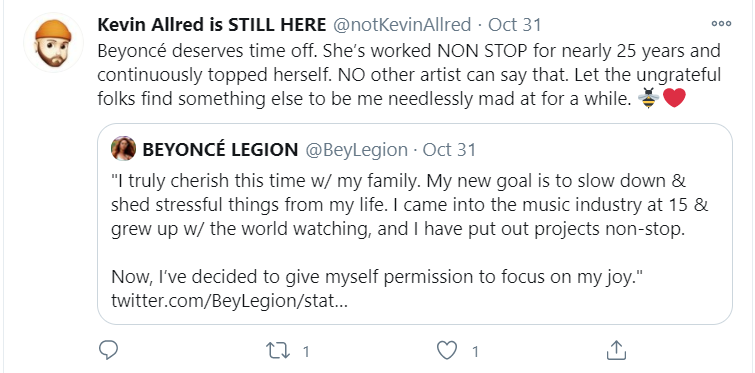Retweet this post using the retweet icon

point(278,350)
